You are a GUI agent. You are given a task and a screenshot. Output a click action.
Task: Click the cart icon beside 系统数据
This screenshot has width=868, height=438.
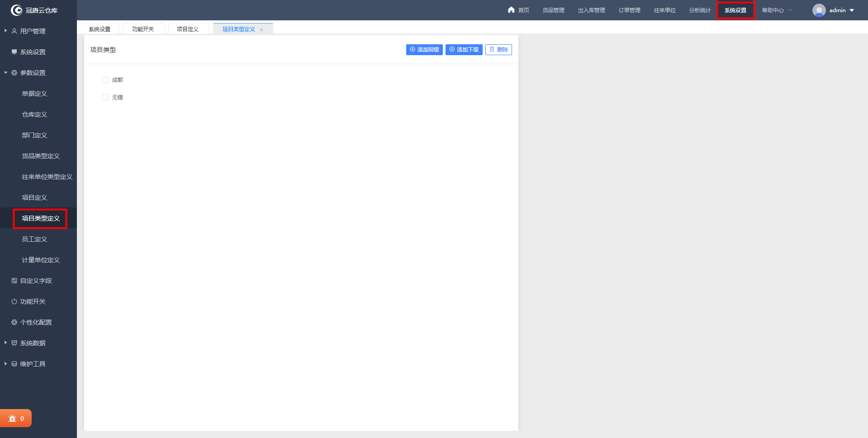coord(14,343)
